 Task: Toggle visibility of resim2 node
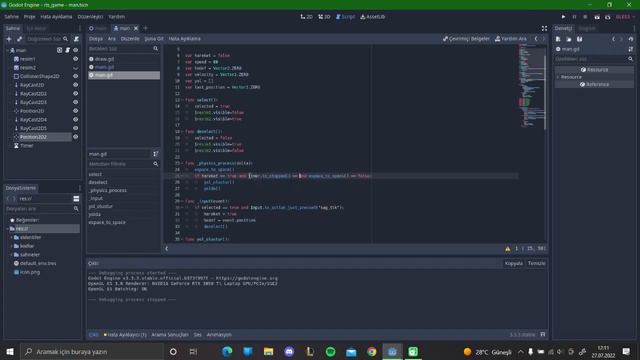(x=76, y=68)
